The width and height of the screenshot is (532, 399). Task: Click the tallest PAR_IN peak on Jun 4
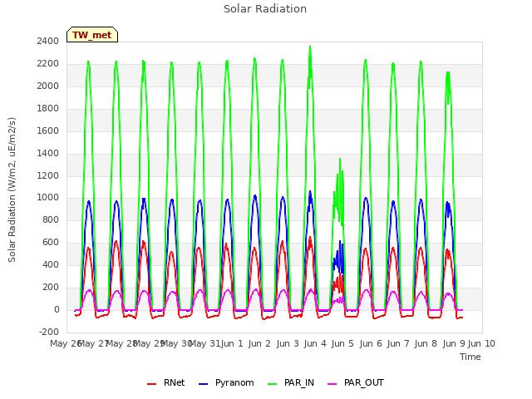(x=310, y=47)
